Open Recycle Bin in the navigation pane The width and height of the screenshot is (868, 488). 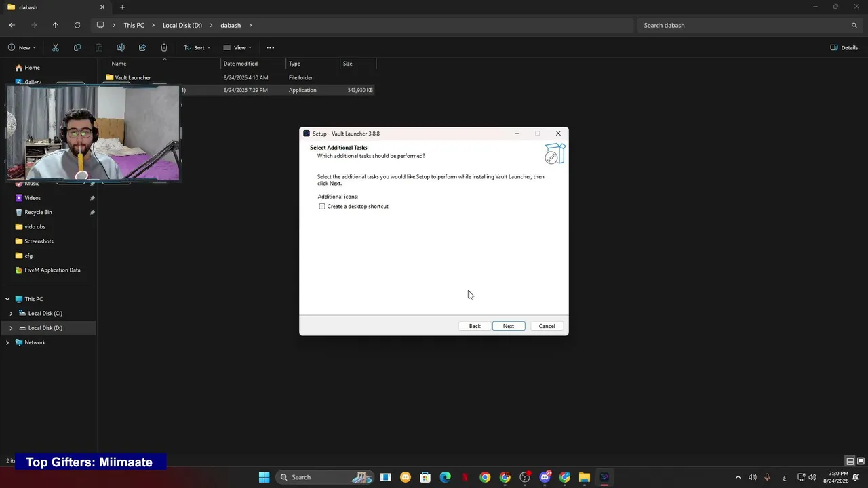[38, 212]
